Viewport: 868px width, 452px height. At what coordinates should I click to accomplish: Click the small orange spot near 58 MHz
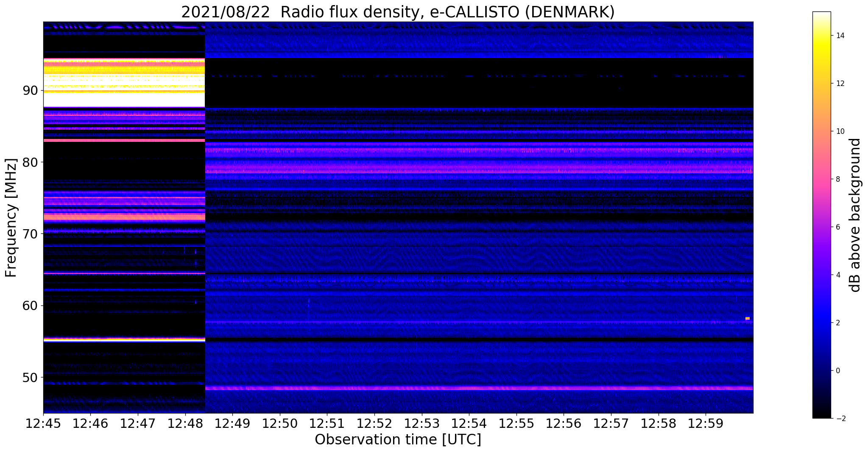click(748, 319)
